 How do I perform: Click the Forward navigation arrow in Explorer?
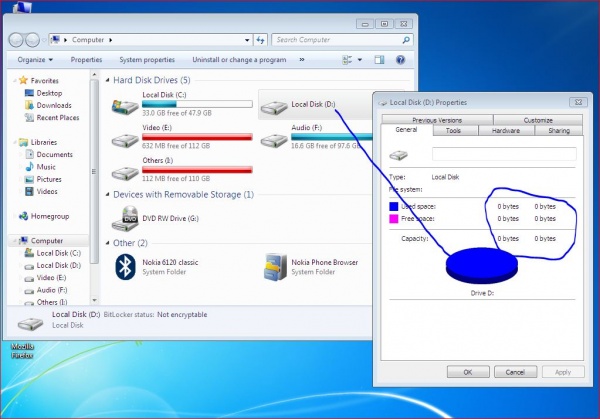[33, 40]
